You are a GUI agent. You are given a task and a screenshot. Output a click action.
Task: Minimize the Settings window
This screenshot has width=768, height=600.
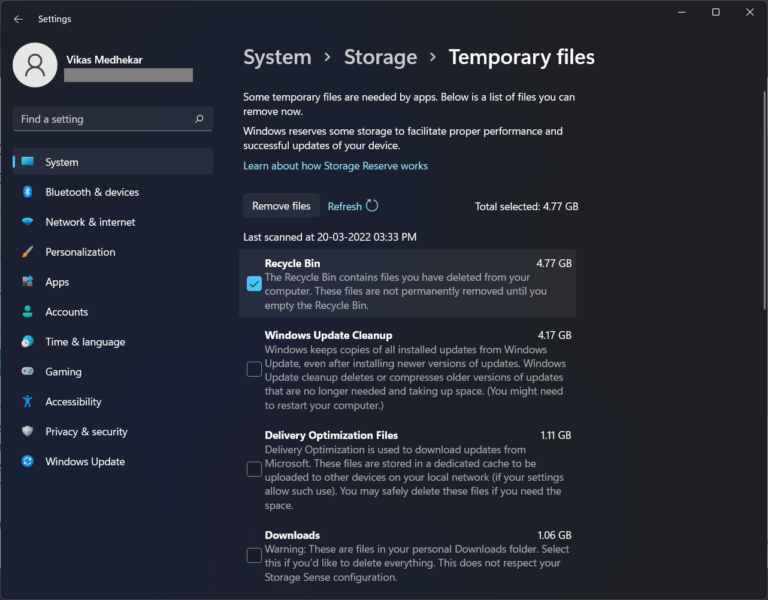[x=681, y=12]
